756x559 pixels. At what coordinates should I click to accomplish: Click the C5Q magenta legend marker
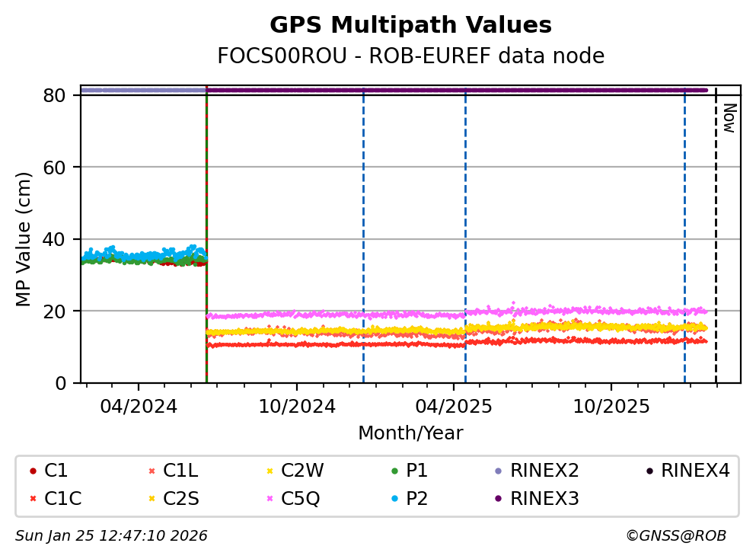pos(269,499)
